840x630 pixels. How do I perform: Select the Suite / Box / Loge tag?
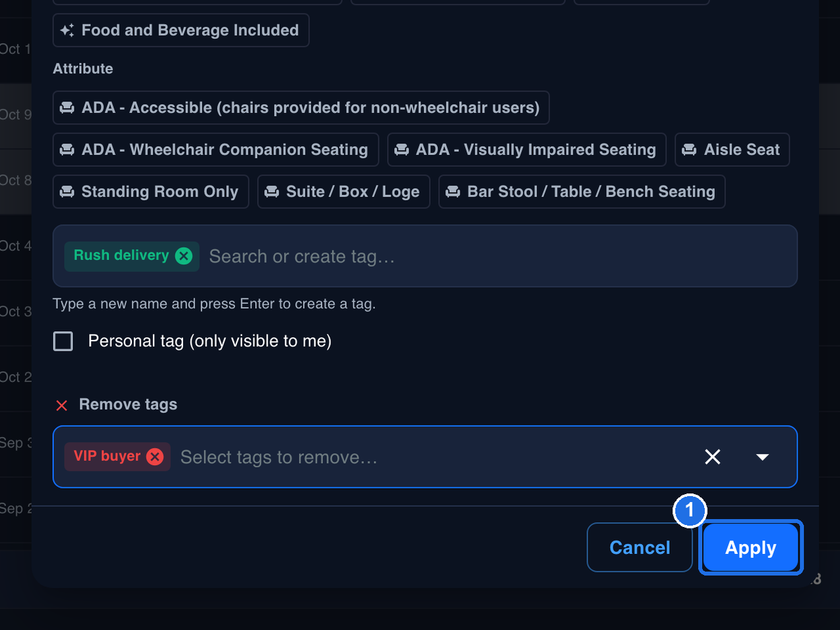(343, 192)
